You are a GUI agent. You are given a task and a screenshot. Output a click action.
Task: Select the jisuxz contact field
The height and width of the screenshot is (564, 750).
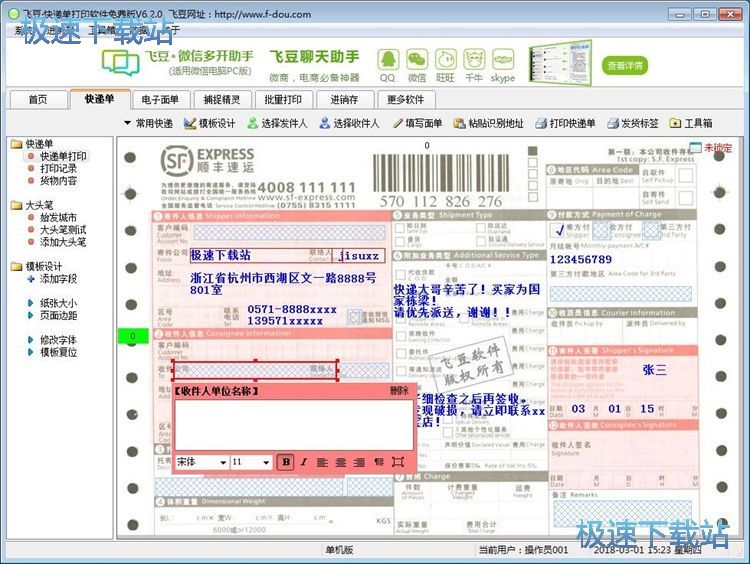[x=359, y=255]
